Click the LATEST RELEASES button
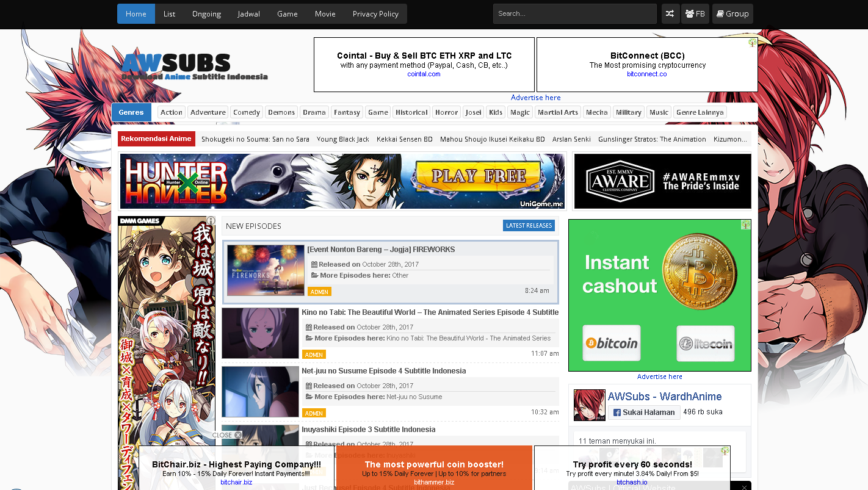This screenshot has width=868, height=490. (x=529, y=226)
